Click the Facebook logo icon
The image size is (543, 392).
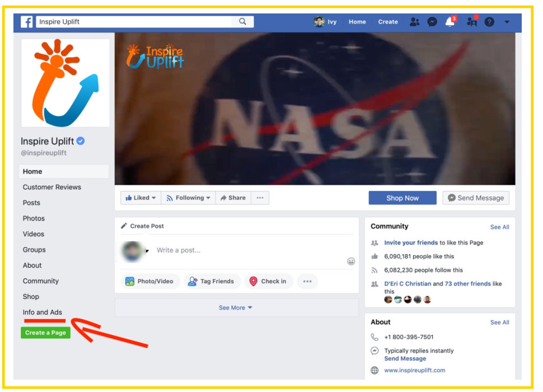click(27, 22)
